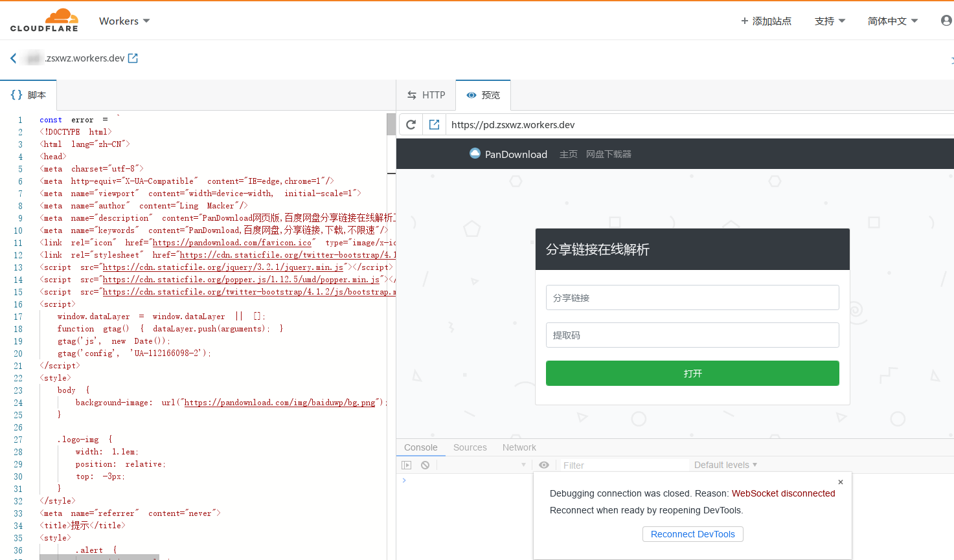Screen dimensions: 954x560
Task: Switch to the HTTP tab
Action: click(x=426, y=95)
